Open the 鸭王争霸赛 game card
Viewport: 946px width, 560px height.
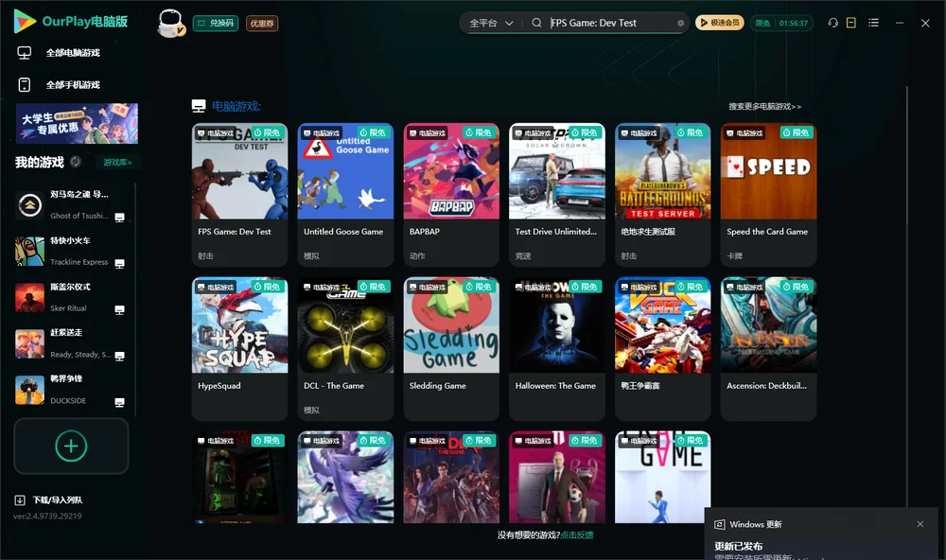[x=662, y=349]
